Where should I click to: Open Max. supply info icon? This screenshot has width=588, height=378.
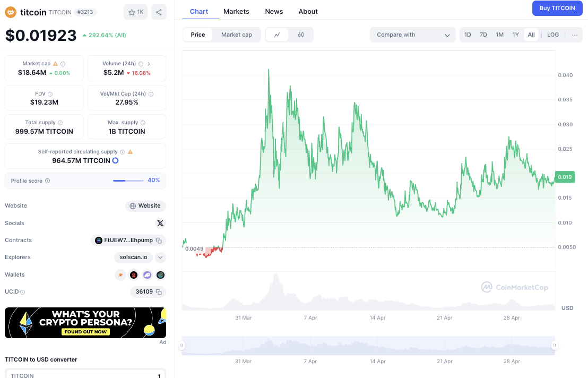(143, 123)
